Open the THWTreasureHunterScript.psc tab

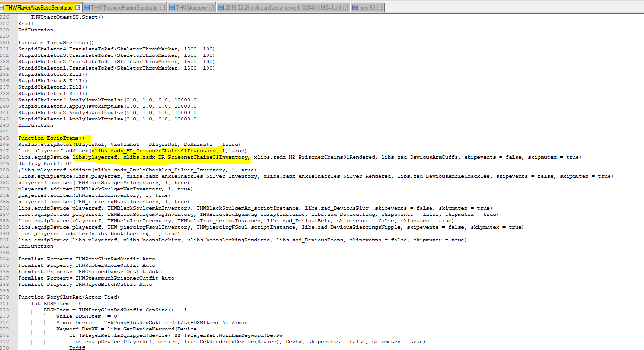pos(124,8)
